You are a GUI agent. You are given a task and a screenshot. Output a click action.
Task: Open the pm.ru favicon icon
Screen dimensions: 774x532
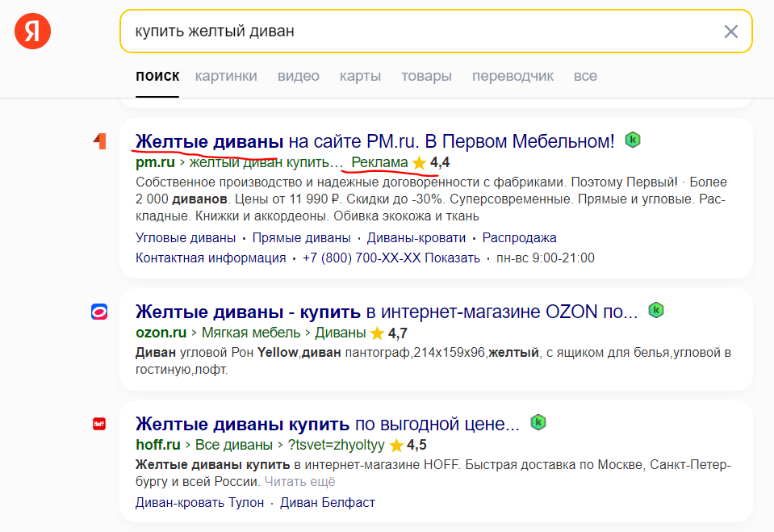click(x=100, y=141)
